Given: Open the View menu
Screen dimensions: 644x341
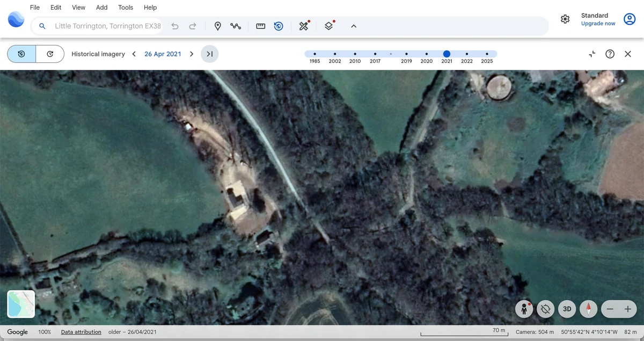Looking at the screenshot, I should click(x=79, y=8).
